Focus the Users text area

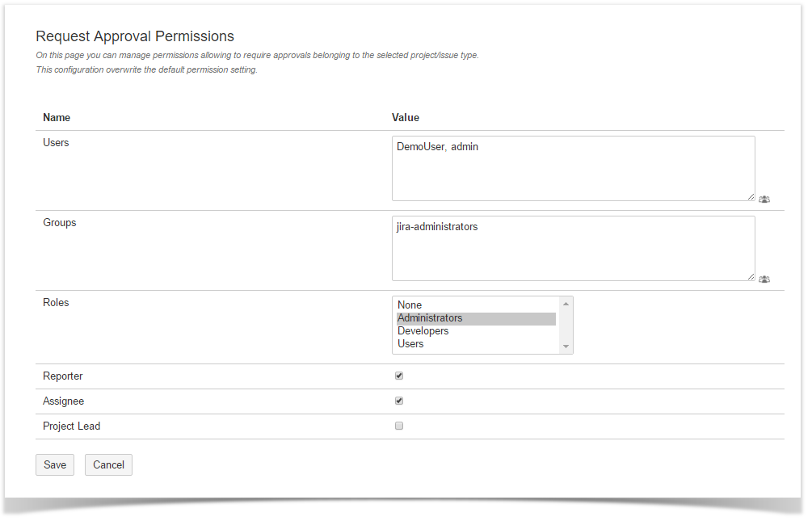[573, 168]
